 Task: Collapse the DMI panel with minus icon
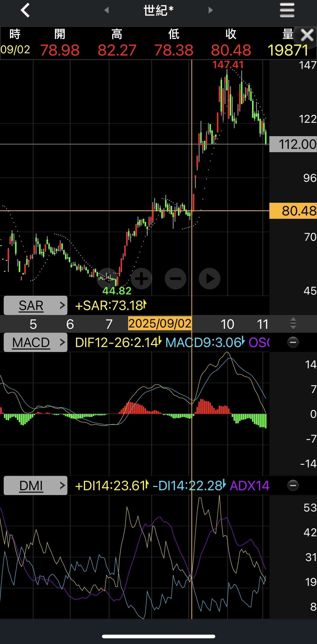pyautogui.click(x=293, y=485)
